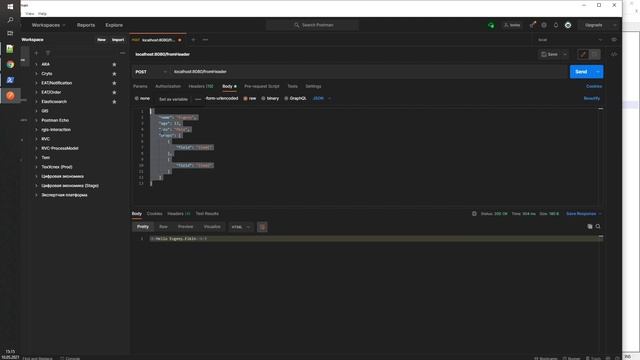The image size is (640, 360).
Task: Click the Import button in Workspace
Action: click(x=118, y=40)
